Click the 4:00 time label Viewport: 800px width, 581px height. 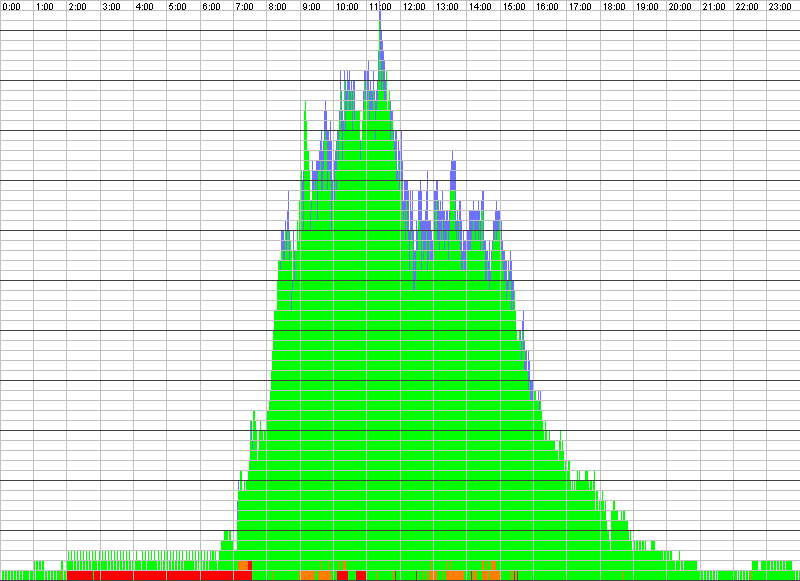tap(144, 7)
